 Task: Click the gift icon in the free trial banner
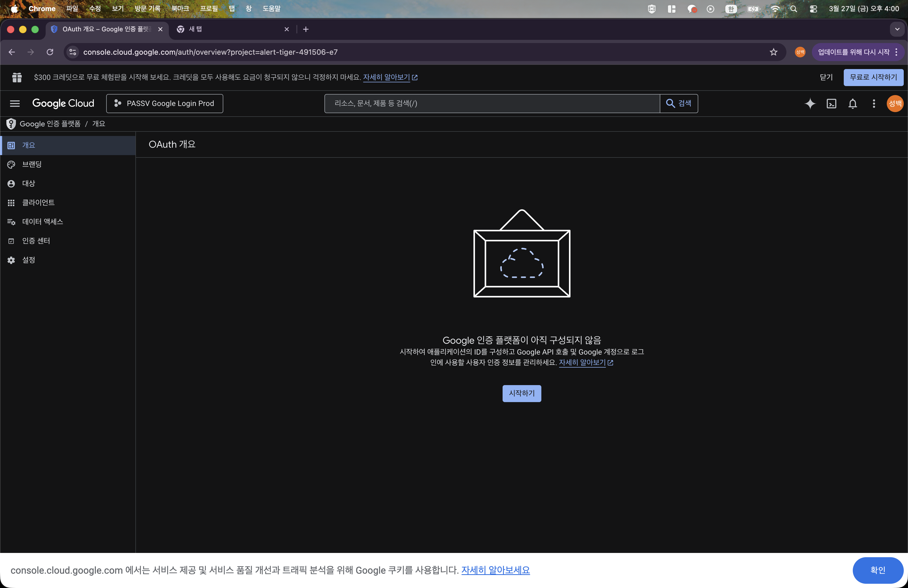click(x=17, y=77)
